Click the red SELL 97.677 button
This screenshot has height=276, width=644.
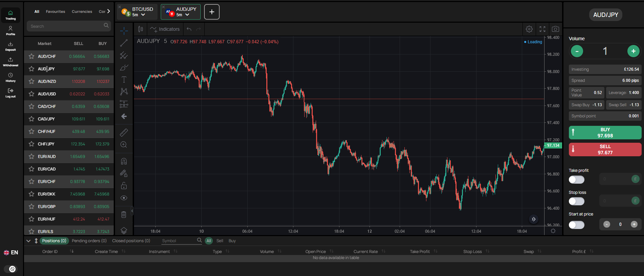(x=605, y=149)
